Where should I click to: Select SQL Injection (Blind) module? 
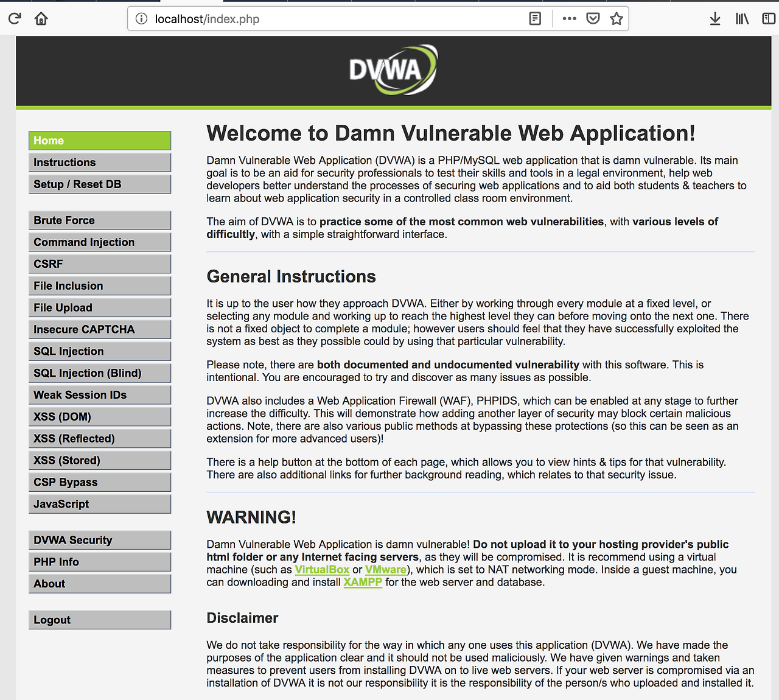point(100,373)
